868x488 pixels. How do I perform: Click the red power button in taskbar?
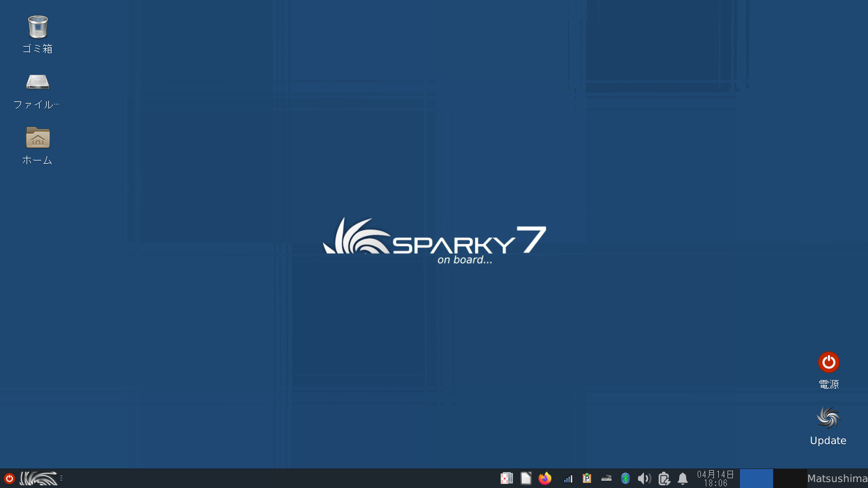[9, 478]
